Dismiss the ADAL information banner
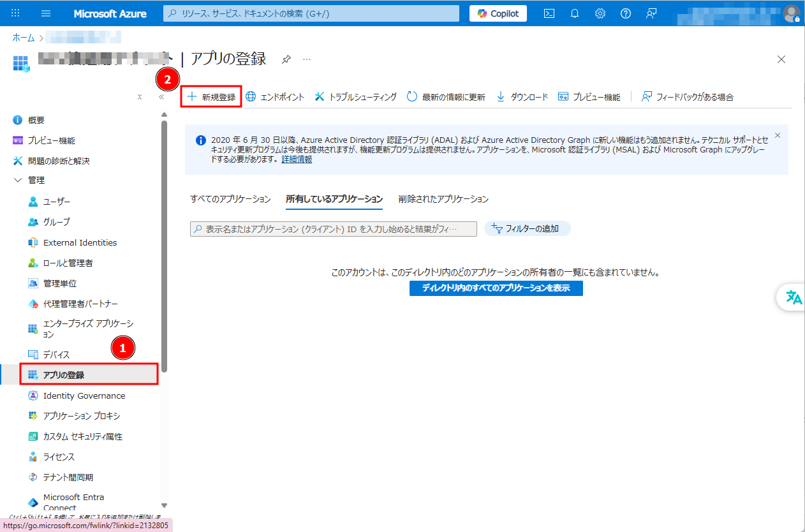The width and height of the screenshot is (805, 532). 777,135
